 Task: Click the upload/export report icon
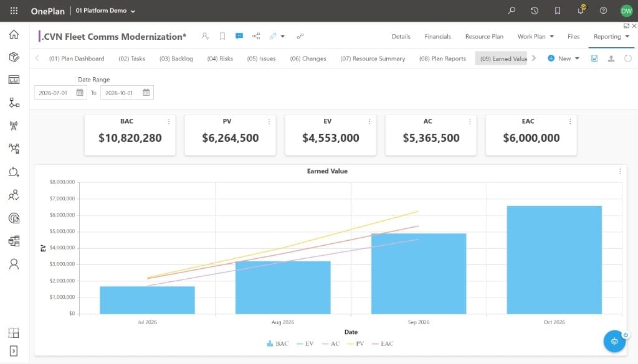611,58
